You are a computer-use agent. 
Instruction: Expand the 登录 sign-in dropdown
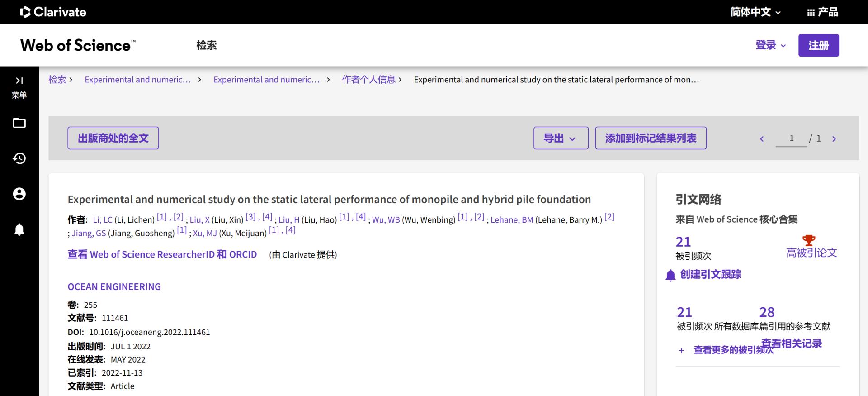[x=770, y=45]
